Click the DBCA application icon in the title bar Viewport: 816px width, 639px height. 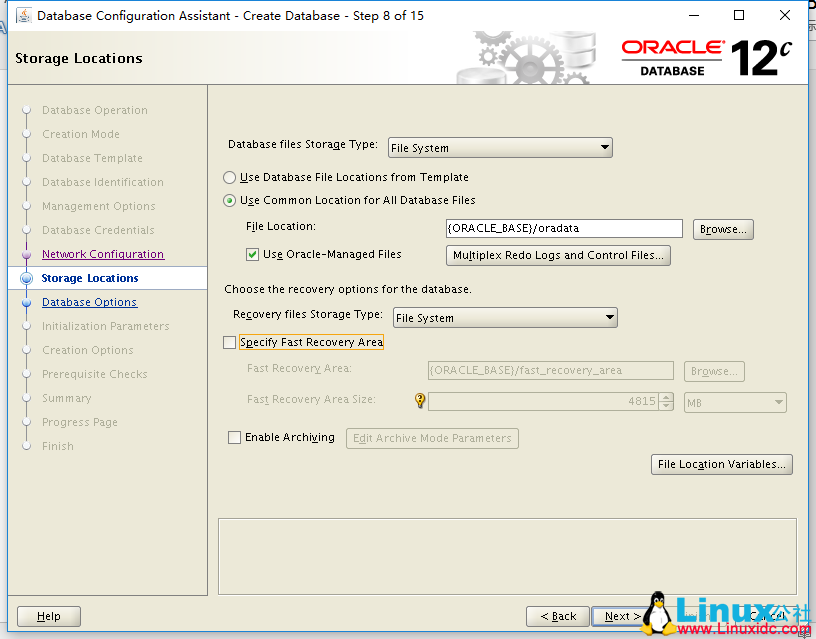(x=24, y=15)
